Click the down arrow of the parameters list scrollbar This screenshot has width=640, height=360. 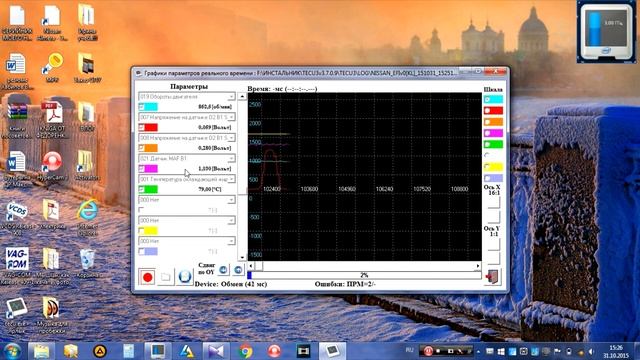242,258
